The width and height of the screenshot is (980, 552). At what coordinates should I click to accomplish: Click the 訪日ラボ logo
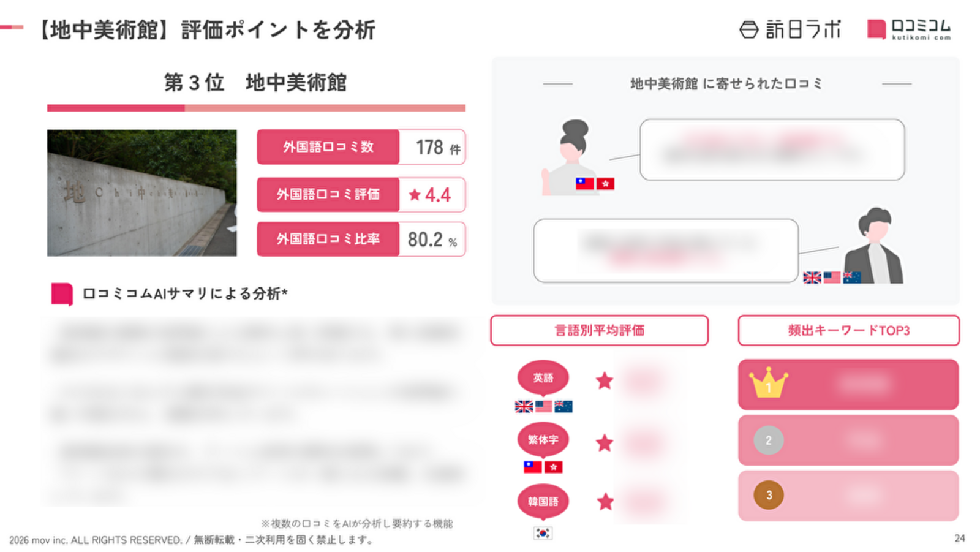click(x=790, y=29)
